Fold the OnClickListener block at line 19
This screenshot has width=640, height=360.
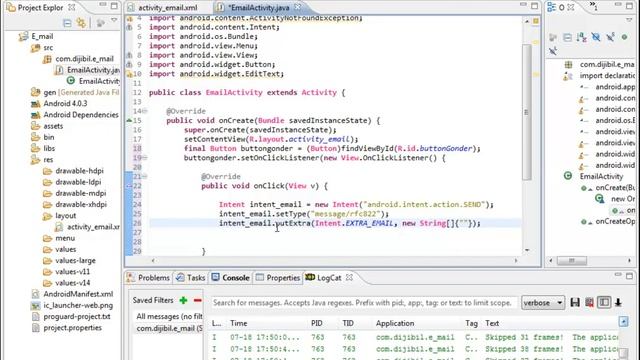pyautogui.click(x=145, y=158)
